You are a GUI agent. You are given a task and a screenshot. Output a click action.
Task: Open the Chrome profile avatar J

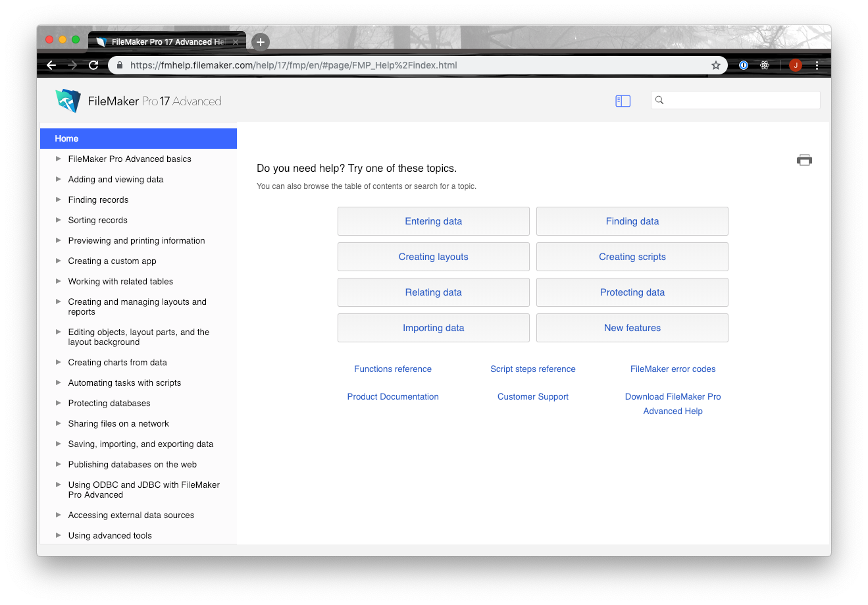tap(796, 65)
